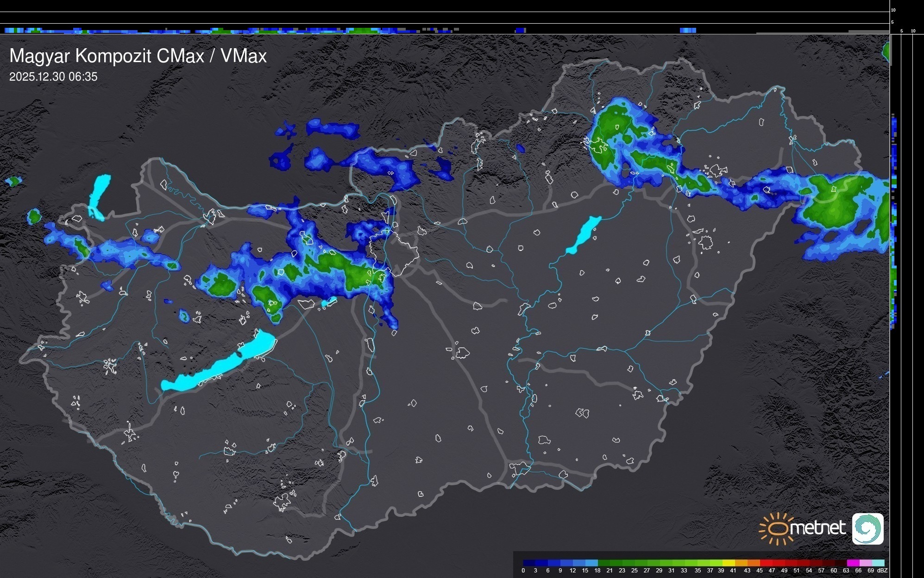
Task: Click the 18 value on the legend
Action: click(x=597, y=571)
